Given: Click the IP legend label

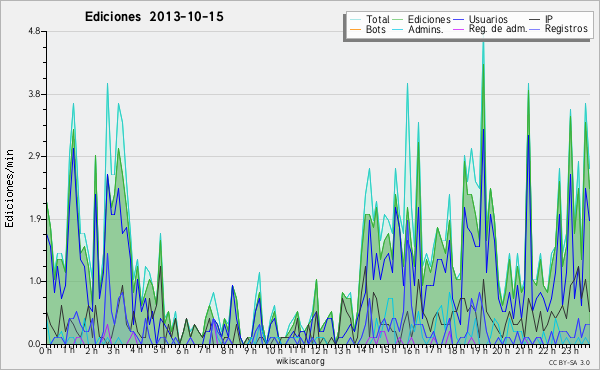Looking at the screenshot, I should coord(549,19).
